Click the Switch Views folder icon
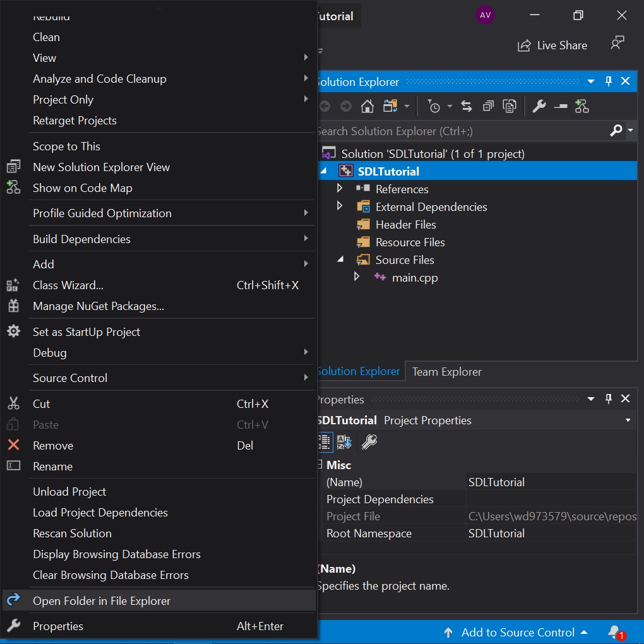 390,106
